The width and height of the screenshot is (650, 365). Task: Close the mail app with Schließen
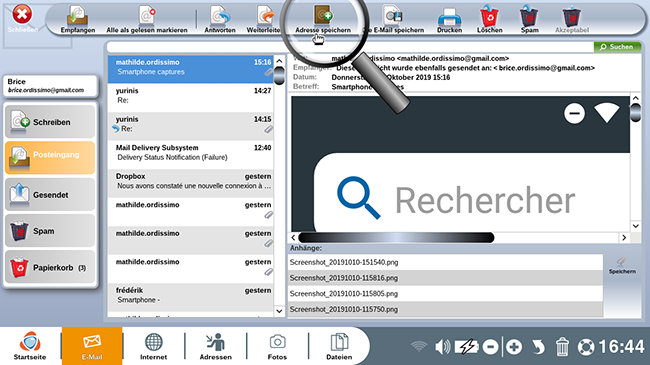[x=22, y=18]
